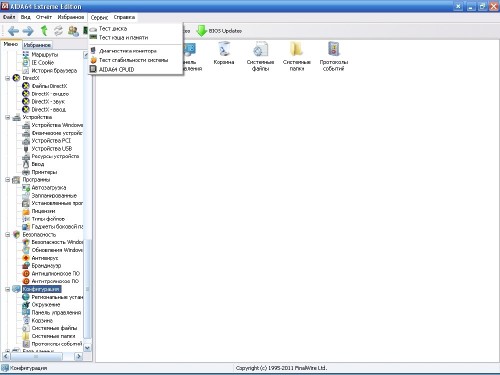Open Системные папки folder icon in right pane

pos(297,56)
